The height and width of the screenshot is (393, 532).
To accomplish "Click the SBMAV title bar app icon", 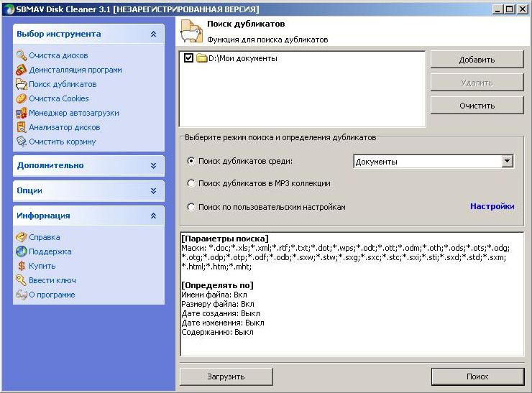I will [x=9, y=9].
